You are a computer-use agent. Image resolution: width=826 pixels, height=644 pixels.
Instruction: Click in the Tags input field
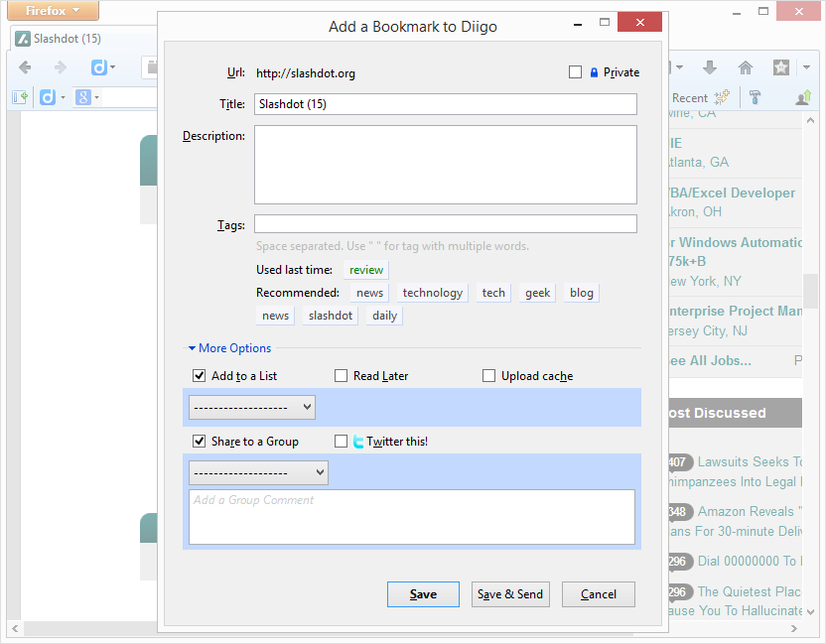tap(446, 224)
